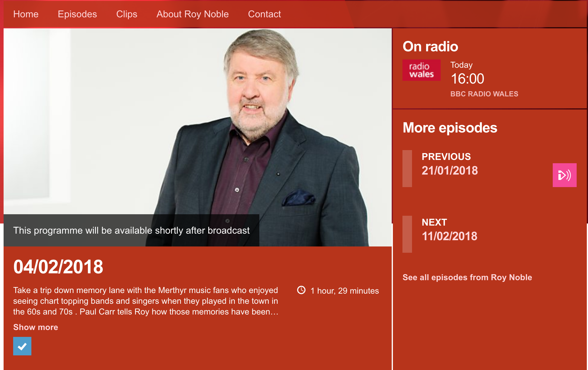Expand description with Show more
The image size is (588, 370).
pyautogui.click(x=36, y=327)
